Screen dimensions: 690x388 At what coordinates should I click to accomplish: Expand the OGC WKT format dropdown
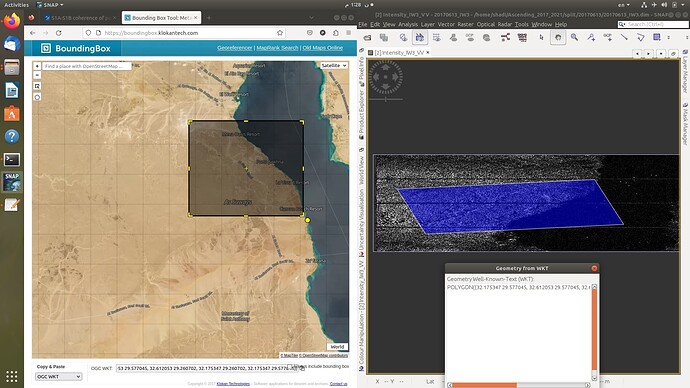pos(59,377)
